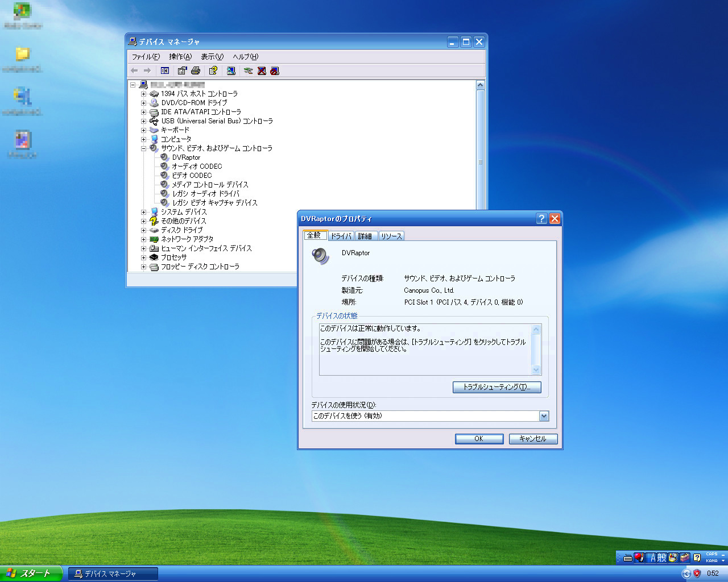
Task: Switch to the ドライバ tab
Action: [x=341, y=236]
